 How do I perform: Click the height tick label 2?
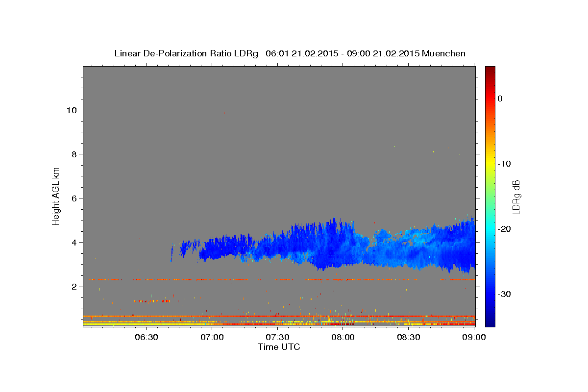(x=73, y=286)
